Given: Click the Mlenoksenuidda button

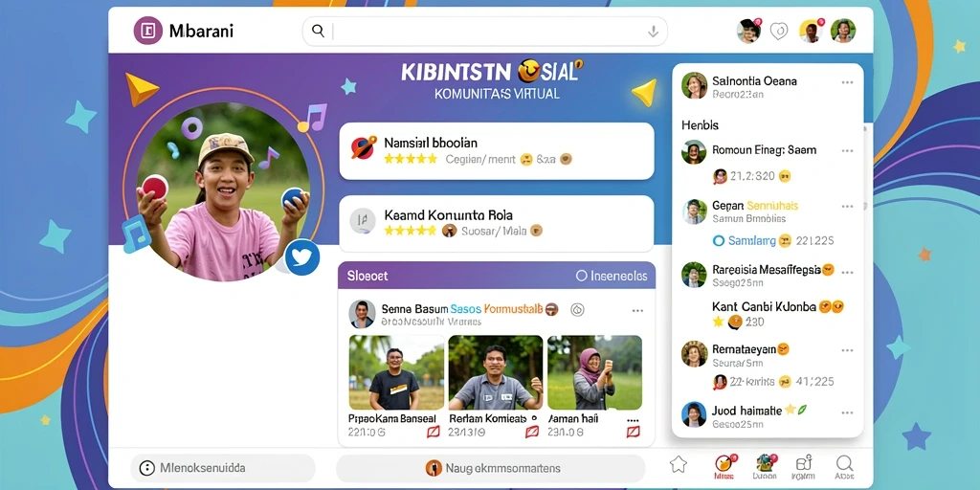Looking at the screenshot, I should coord(222,468).
